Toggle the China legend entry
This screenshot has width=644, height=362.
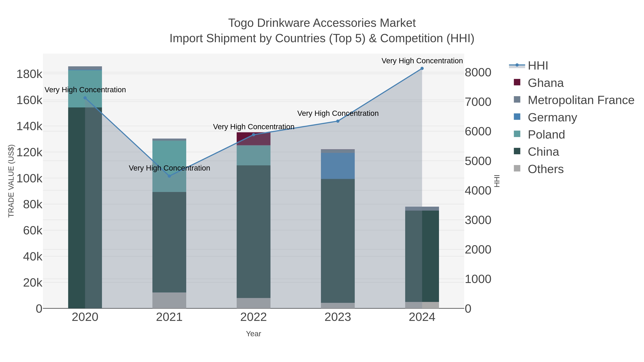[x=536, y=152]
